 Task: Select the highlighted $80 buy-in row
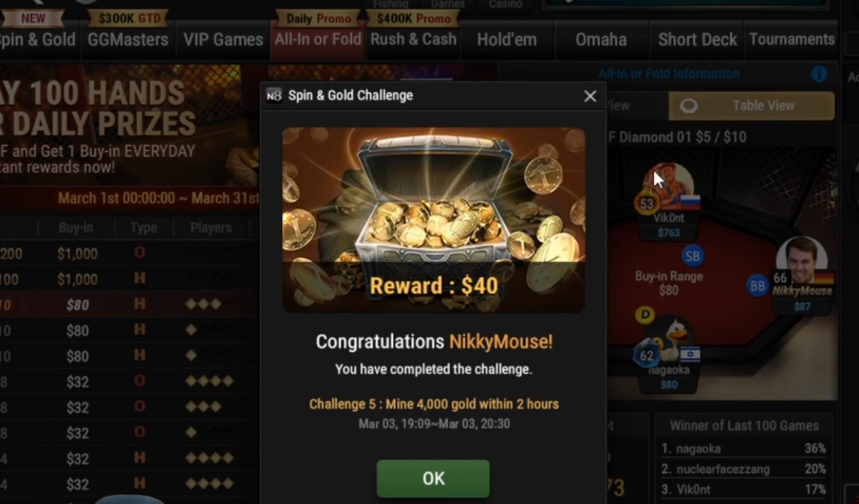click(130, 304)
